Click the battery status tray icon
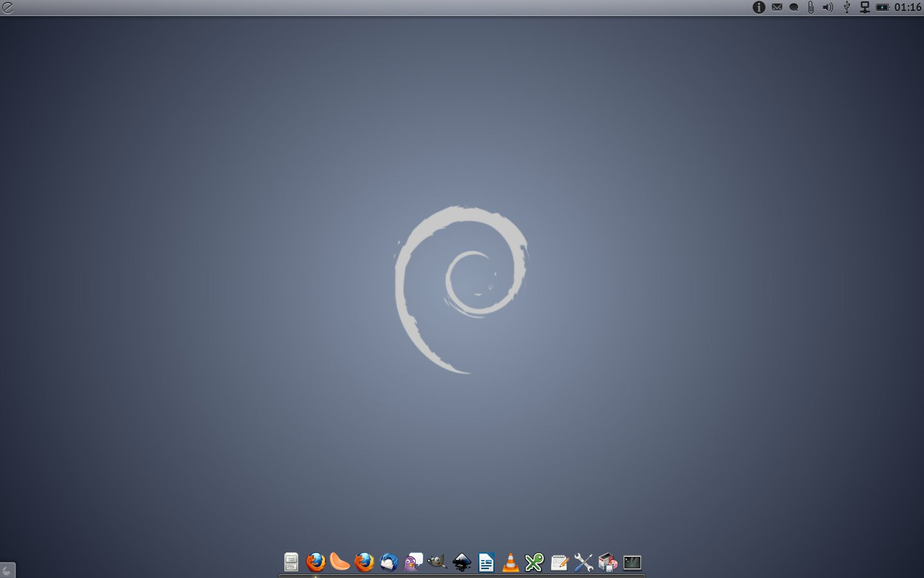924x578 pixels. tap(883, 7)
